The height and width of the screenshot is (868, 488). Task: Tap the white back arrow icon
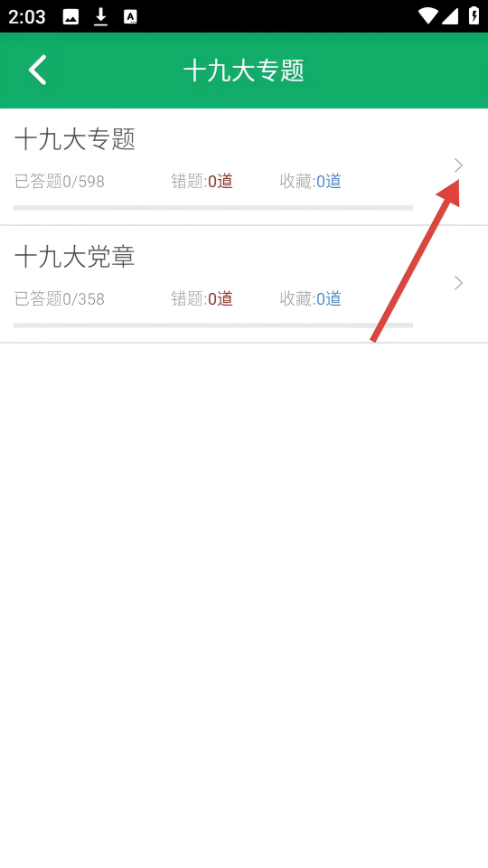pos(38,71)
